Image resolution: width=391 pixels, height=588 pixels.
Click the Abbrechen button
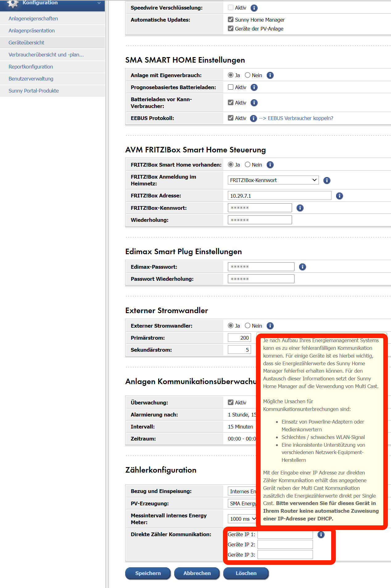pos(197,573)
